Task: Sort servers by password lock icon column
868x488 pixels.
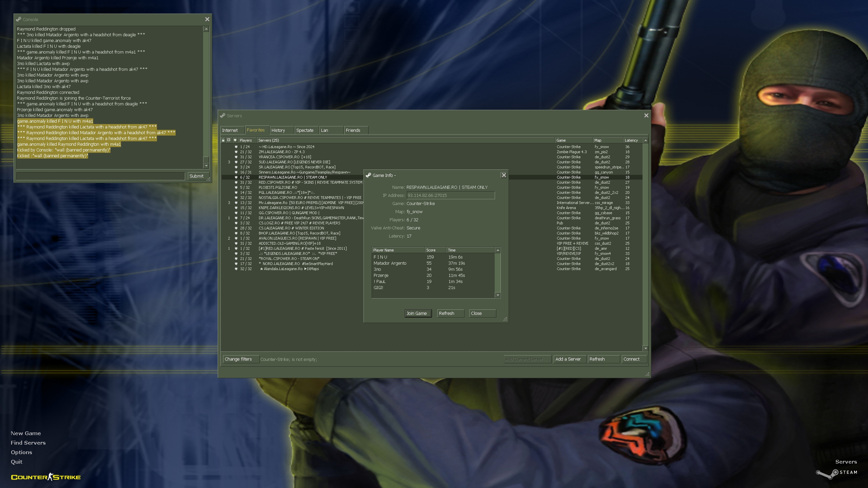Action: pyautogui.click(x=223, y=140)
